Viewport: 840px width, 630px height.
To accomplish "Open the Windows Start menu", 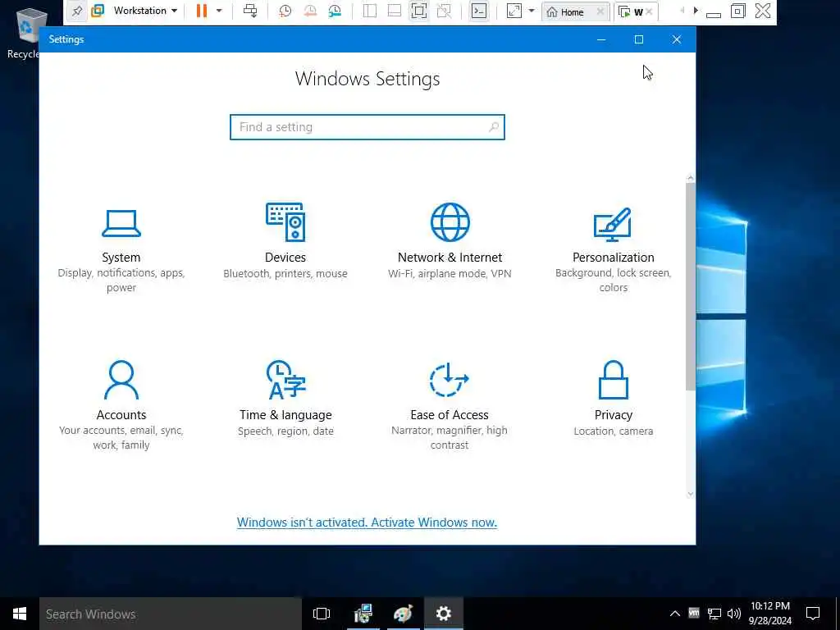I will coord(20,614).
